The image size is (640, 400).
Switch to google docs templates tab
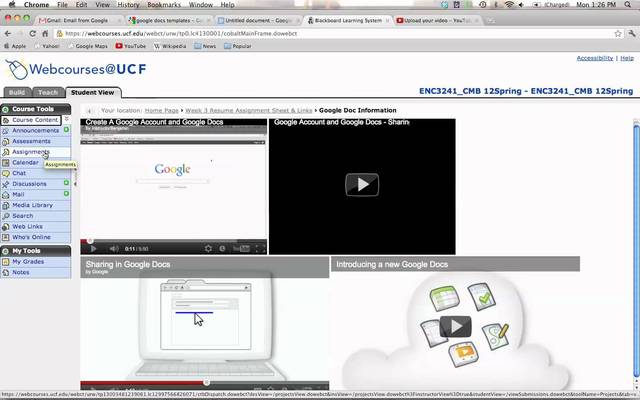pos(168,20)
